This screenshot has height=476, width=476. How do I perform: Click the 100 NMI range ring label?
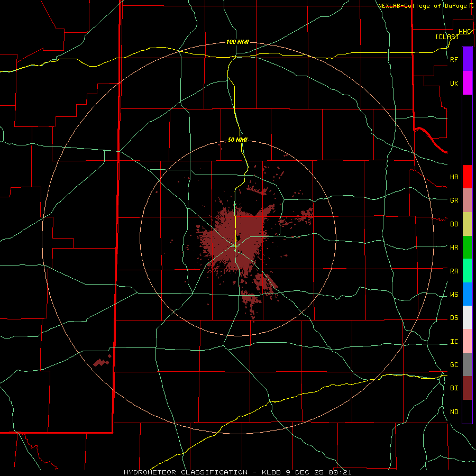237,42
